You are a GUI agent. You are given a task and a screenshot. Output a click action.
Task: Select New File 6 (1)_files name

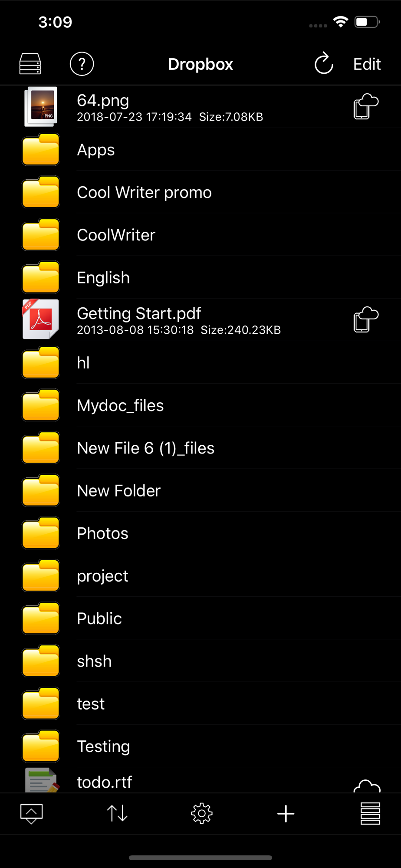point(145,448)
